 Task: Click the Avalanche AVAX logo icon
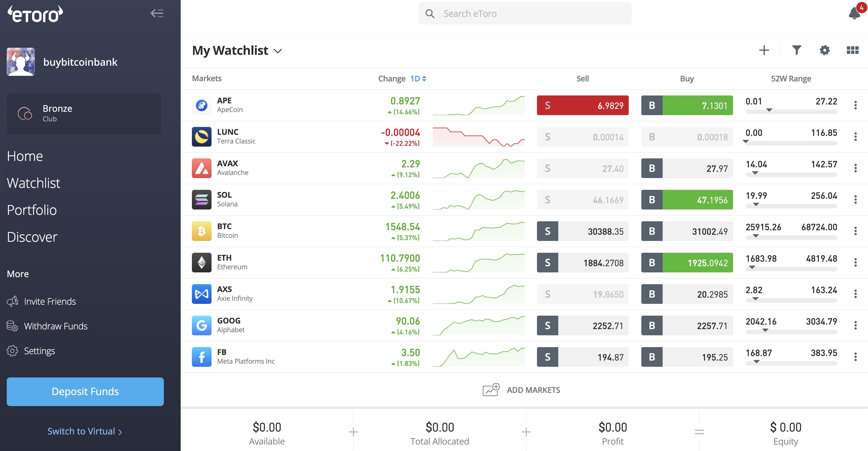(201, 168)
